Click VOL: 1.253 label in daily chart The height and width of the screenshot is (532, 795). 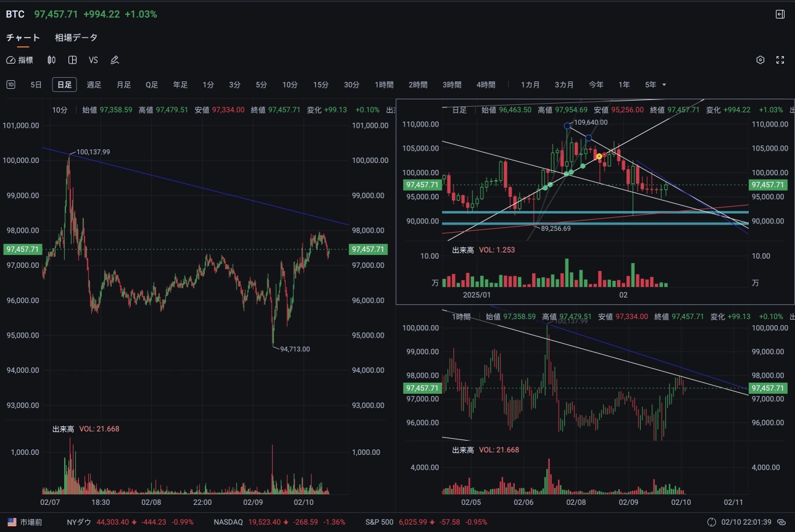pyautogui.click(x=497, y=250)
